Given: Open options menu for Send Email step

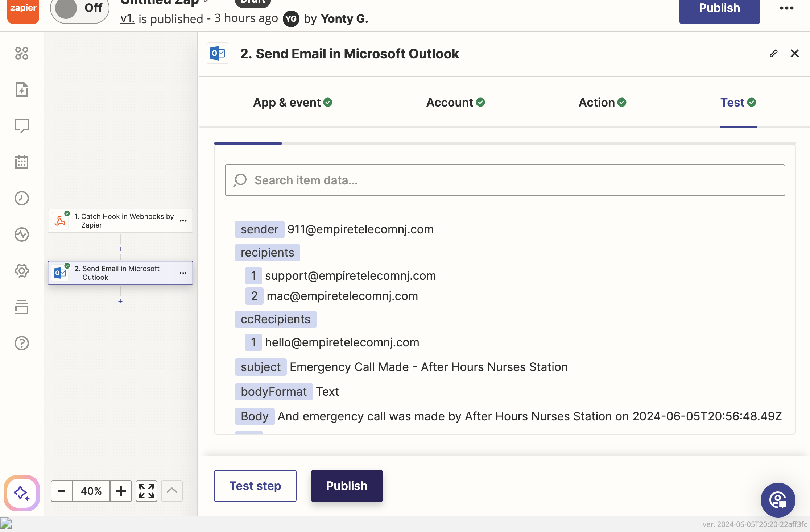Looking at the screenshot, I should click(x=183, y=273).
